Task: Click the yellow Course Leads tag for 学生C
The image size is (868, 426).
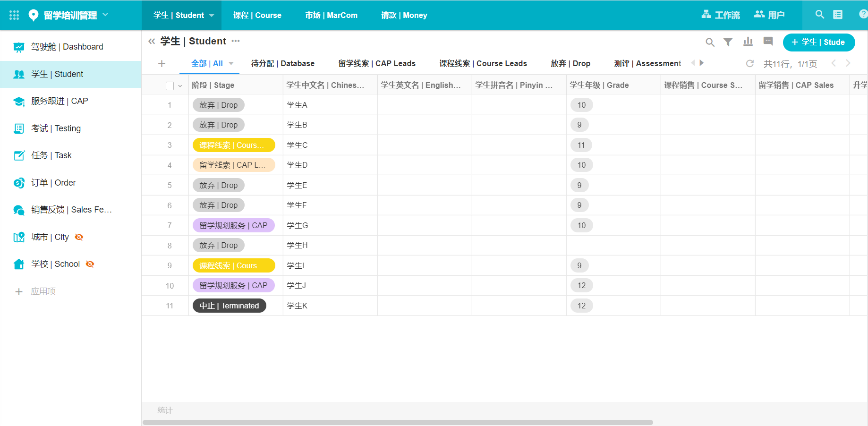Action: point(233,145)
